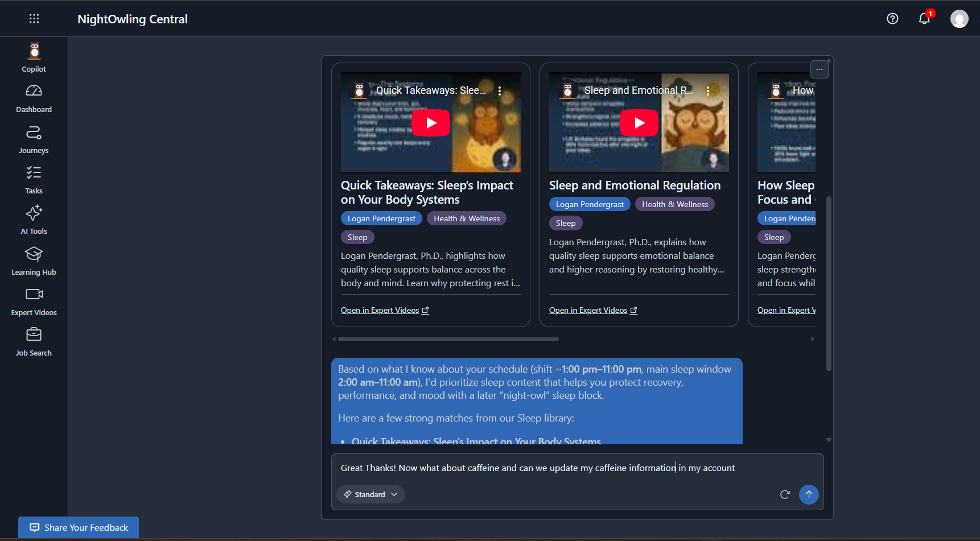980x541 pixels.
Task: Open the app launcher grid menu
Action: click(x=34, y=19)
